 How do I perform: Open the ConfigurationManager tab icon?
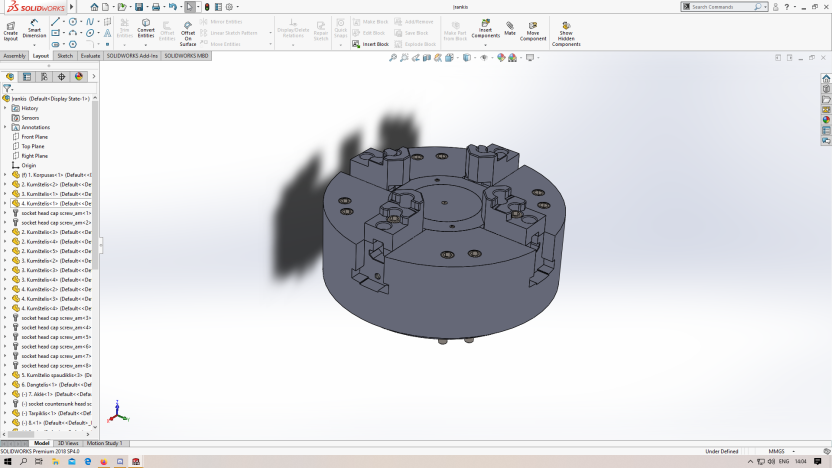click(x=44, y=76)
